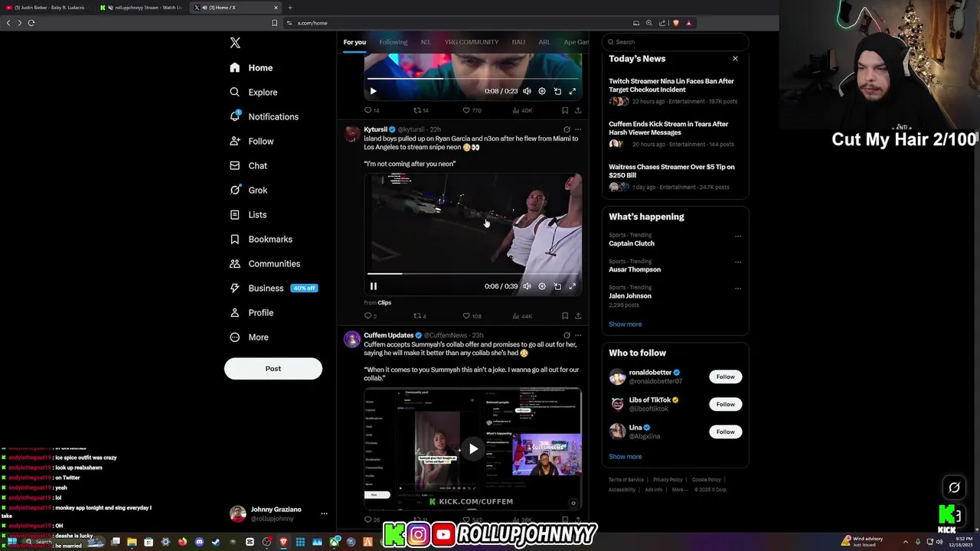Seek on the top video progress bar

473,78
